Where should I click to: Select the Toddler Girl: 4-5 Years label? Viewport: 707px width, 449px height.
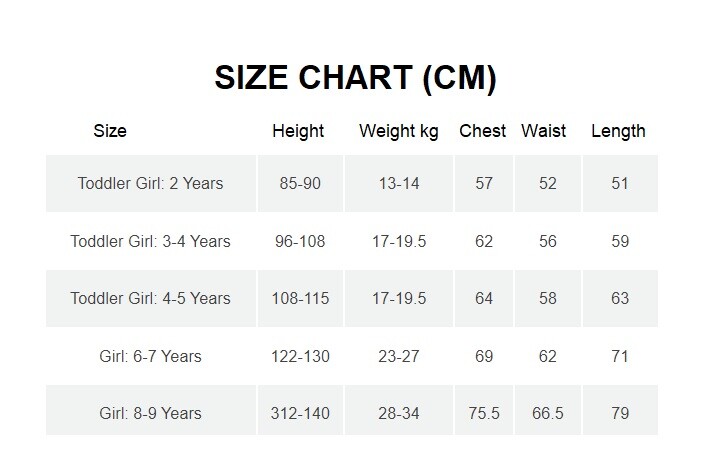point(150,298)
